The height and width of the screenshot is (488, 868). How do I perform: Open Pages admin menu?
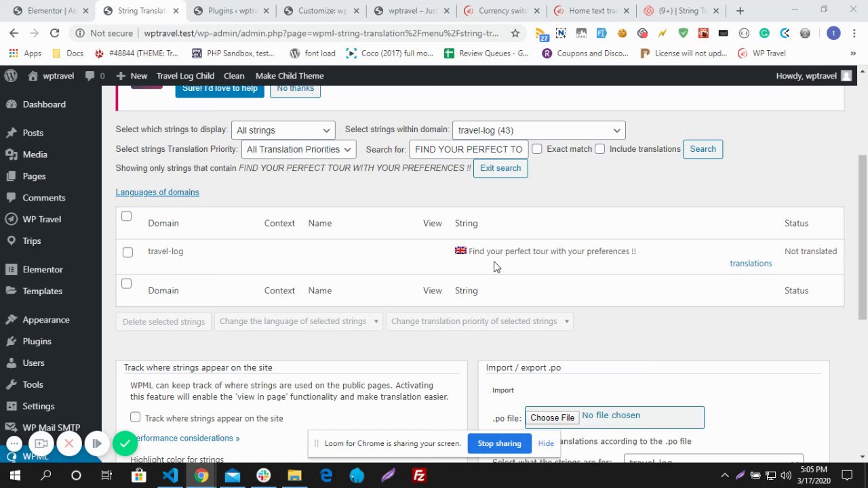(34, 176)
